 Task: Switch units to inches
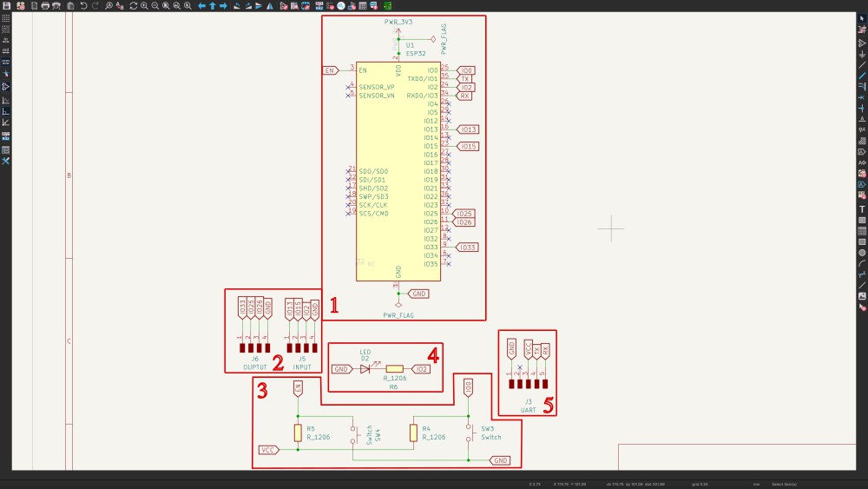(5, 41)
